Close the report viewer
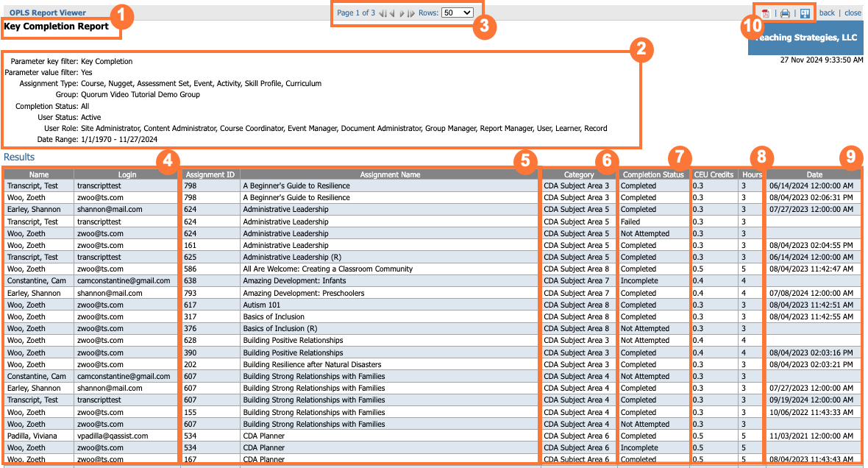Viewport: 868px width, 468px height. coord(852,13)
